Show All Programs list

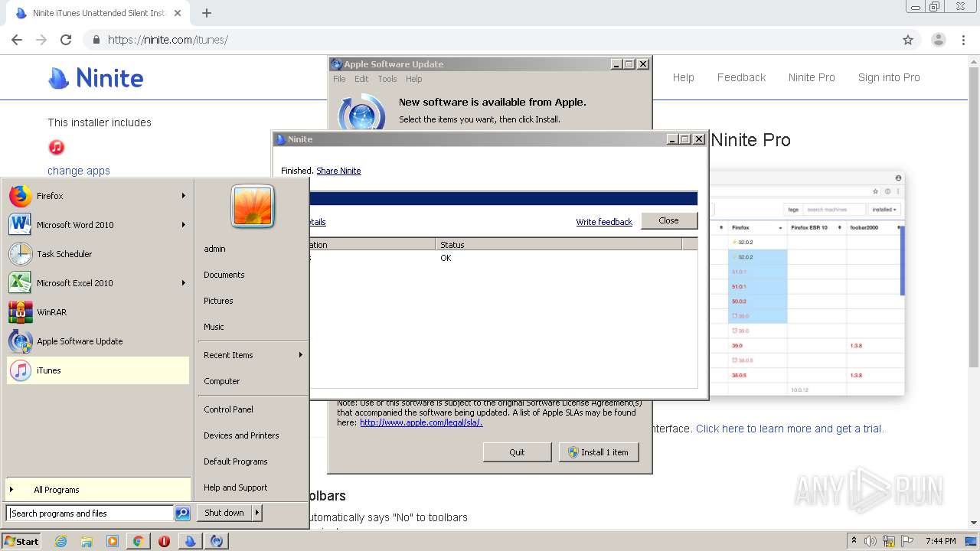pyautogui.click(x=97, y=490)
